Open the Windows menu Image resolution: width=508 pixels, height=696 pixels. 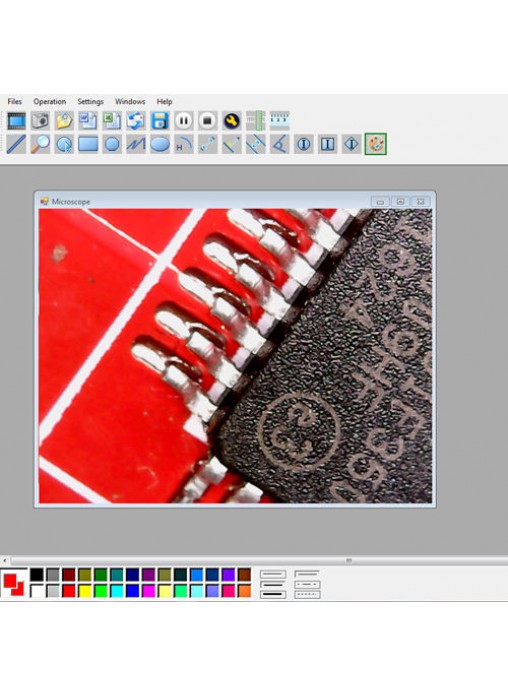coord(130,102)
